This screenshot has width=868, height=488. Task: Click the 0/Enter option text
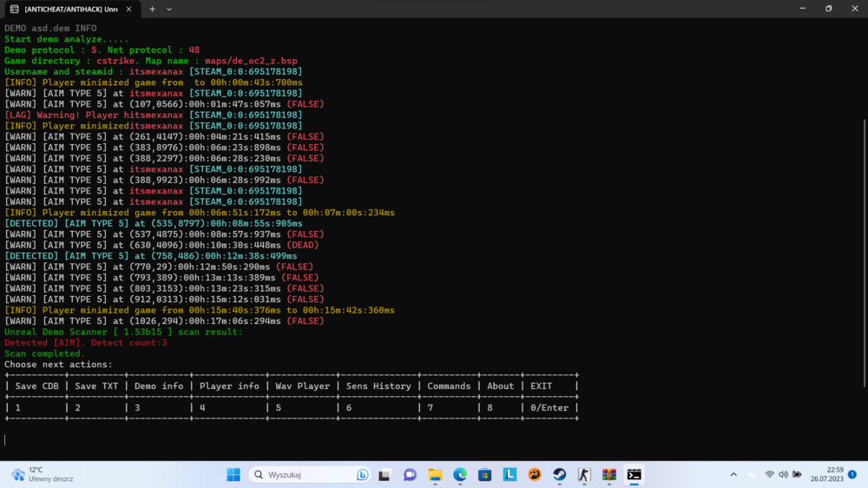coord(549,408)
